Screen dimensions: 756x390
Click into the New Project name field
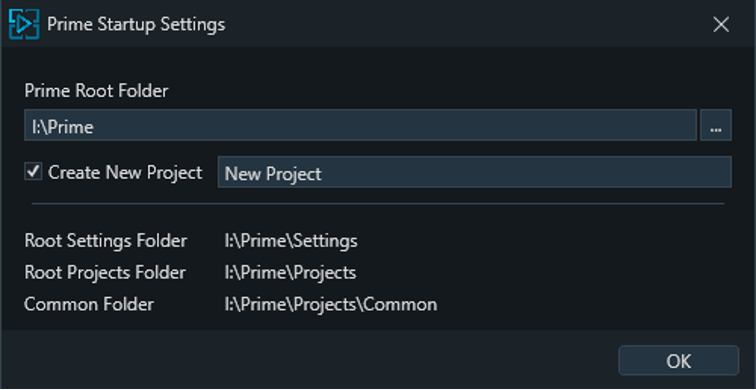tap(474, 172)
